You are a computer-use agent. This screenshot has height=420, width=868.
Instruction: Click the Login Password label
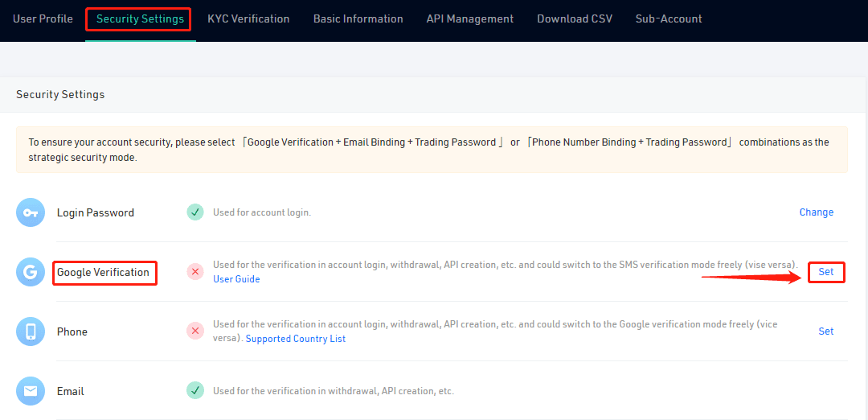pos(95,212)
